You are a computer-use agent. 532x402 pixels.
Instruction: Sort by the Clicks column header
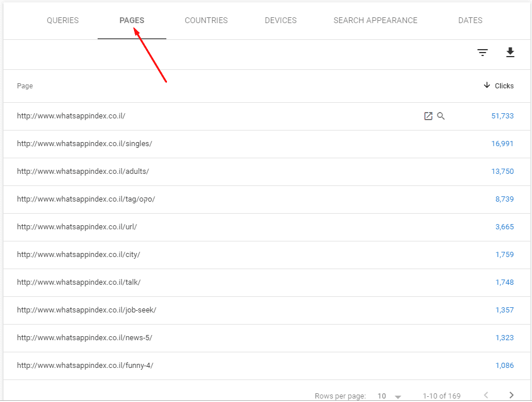click(504, 86)
